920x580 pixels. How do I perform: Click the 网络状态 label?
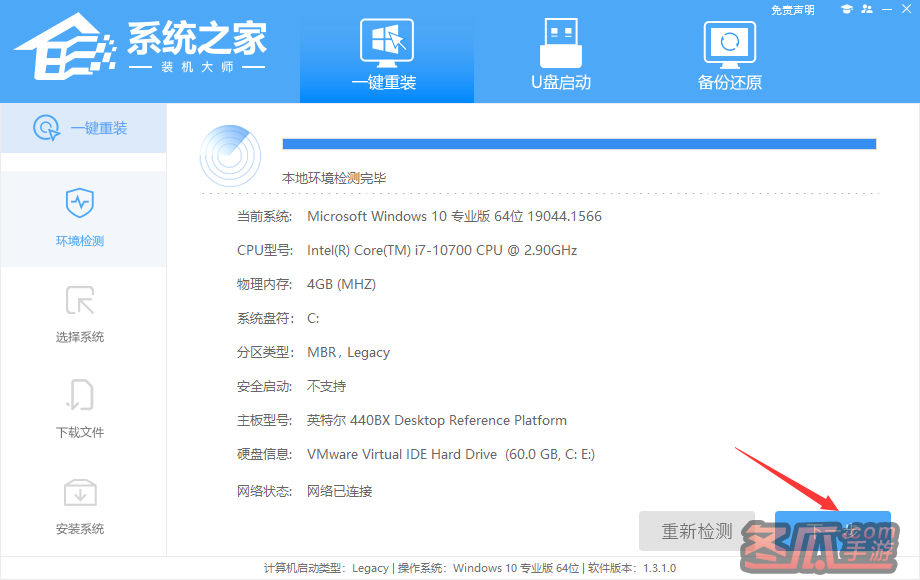point(265,491)
